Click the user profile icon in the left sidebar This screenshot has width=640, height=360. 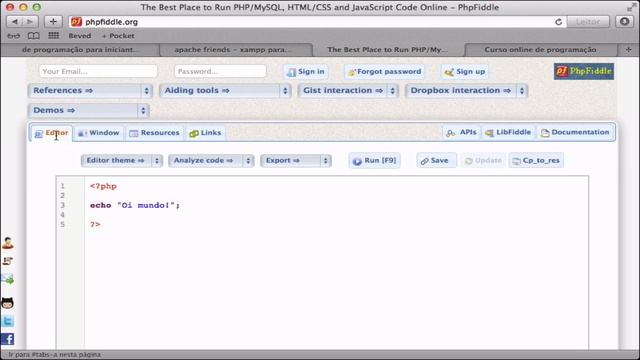click(8, 243)
